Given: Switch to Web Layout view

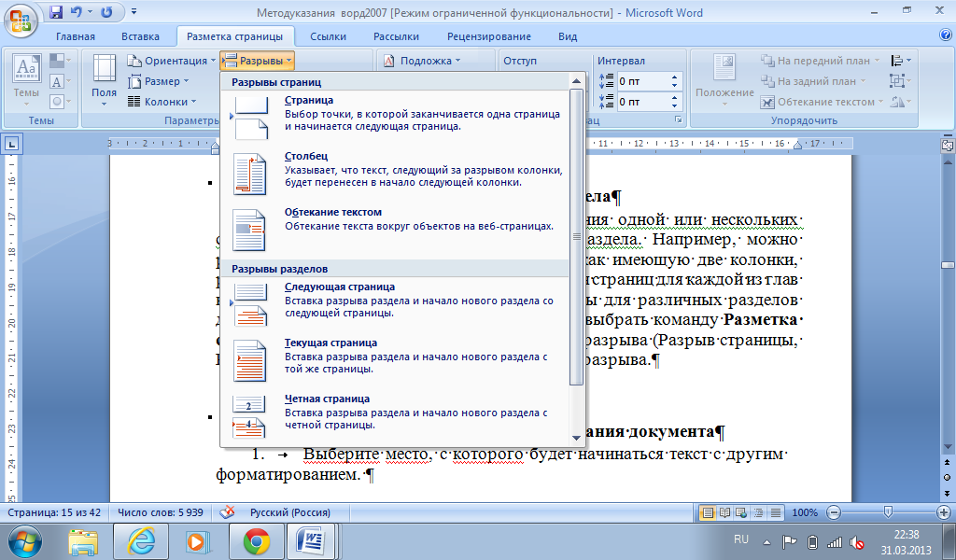Looking at the screenshot, I should (x=741, y=512).
